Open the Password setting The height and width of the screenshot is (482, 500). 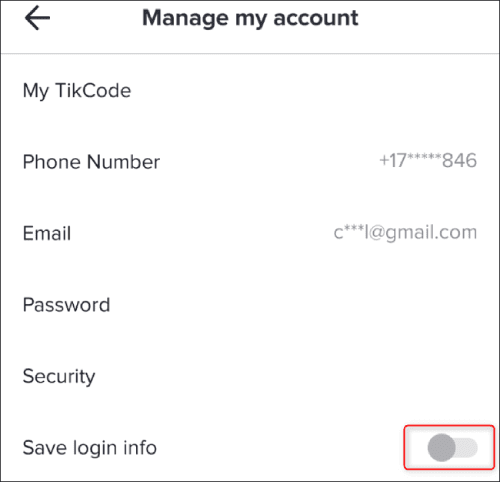pyautogui.click(x=250, y=305)
